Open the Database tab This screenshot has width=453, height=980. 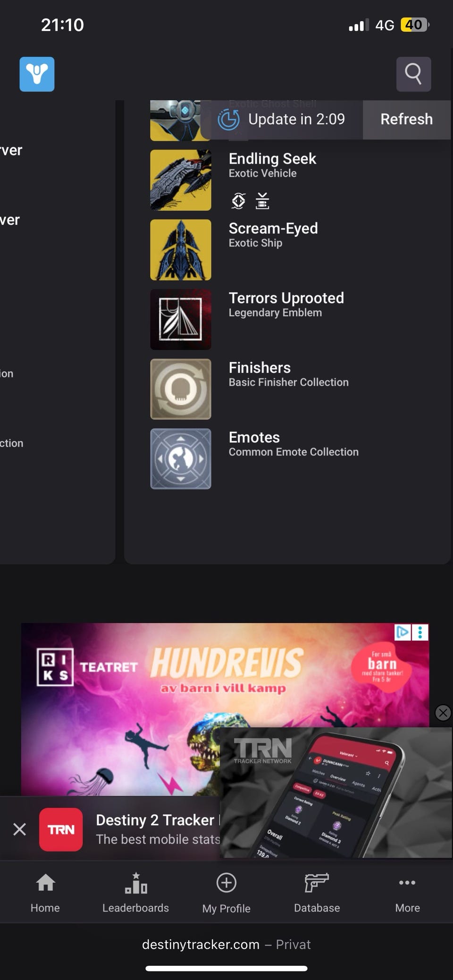[317, 893]
